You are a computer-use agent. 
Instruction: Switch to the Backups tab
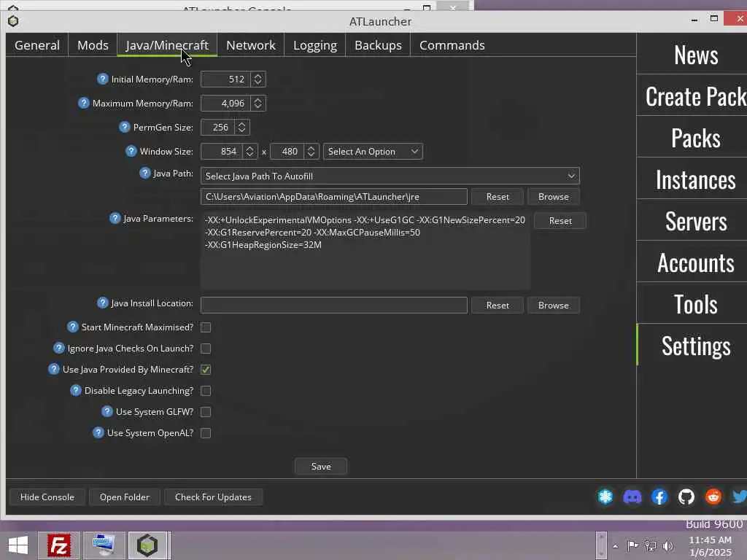[x=378, y=44]
